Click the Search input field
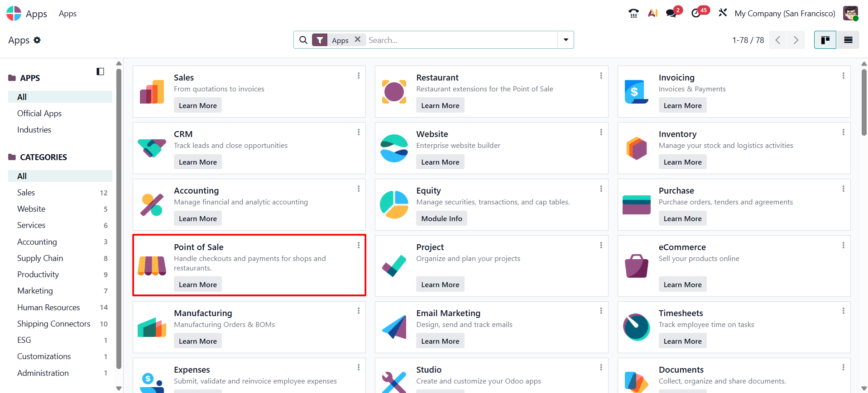 coord(462,40)
